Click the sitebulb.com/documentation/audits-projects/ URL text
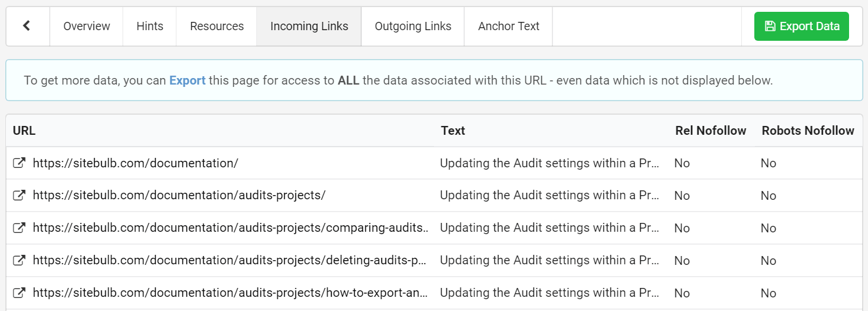Screen dimensions: 868x311 click(x=179, y=195)
